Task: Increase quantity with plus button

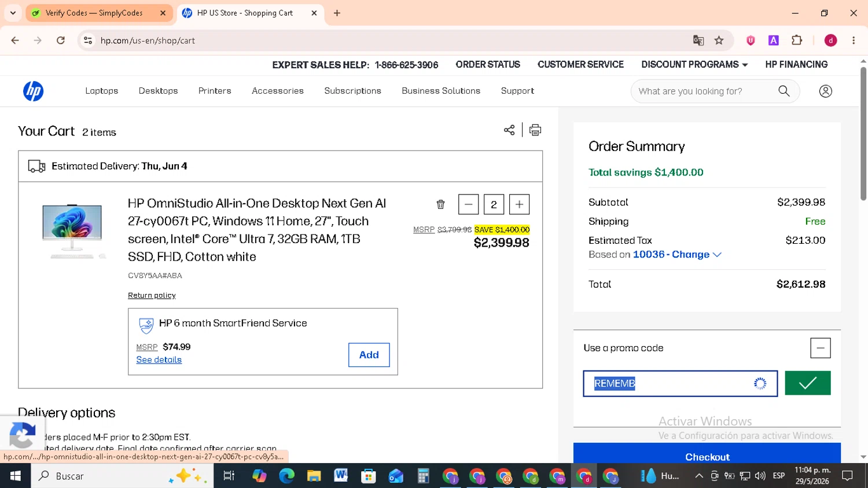Action: click(519, 204)
